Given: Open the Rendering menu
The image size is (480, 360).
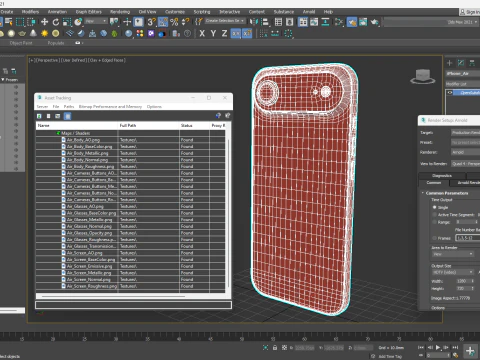Looking at the screenshot, I should [x=120, y=12].
